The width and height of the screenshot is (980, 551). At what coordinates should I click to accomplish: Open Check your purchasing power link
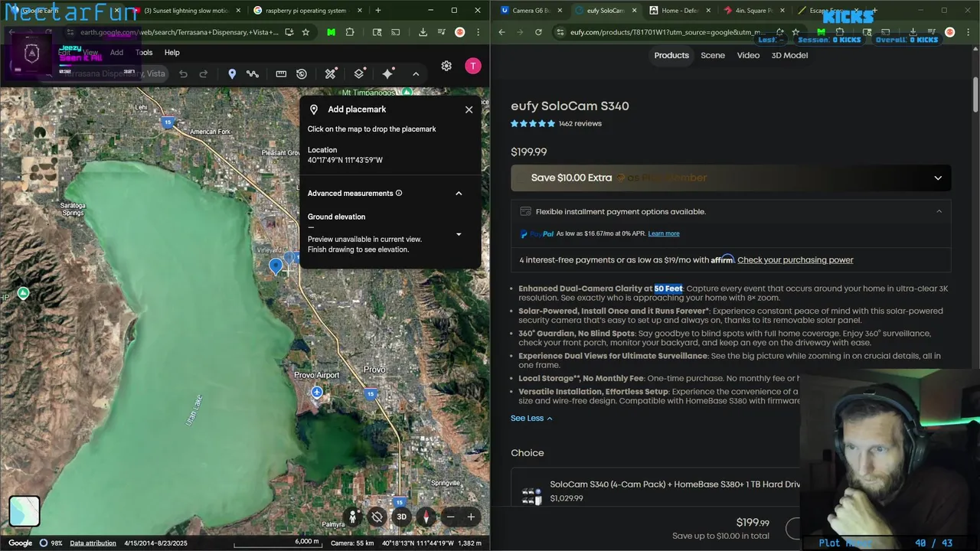coord(795,259)
